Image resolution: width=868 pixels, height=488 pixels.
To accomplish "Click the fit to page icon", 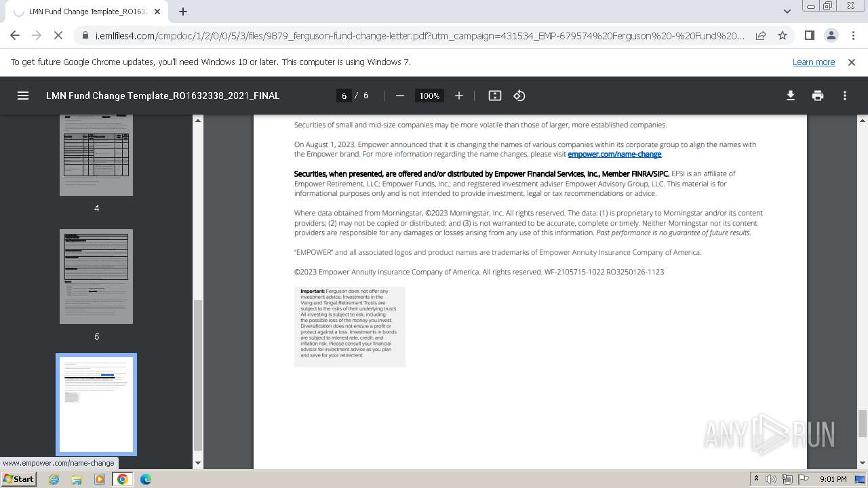I will [x=495, y=96].
